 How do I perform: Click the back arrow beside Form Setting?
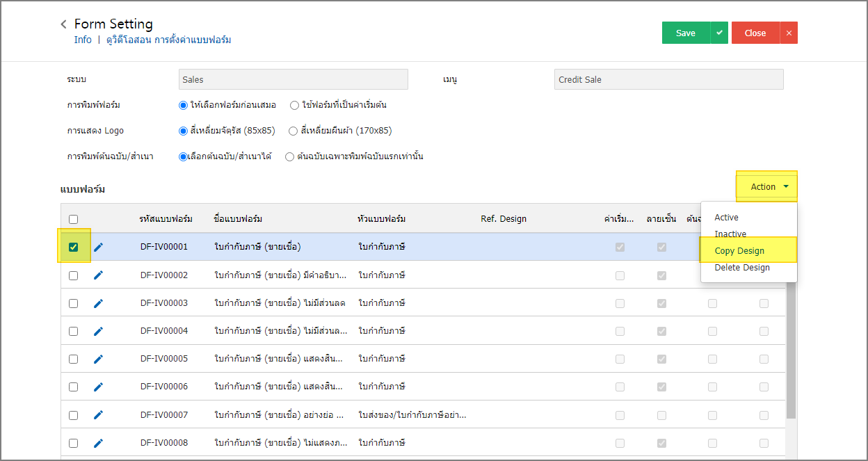[64, 24]
